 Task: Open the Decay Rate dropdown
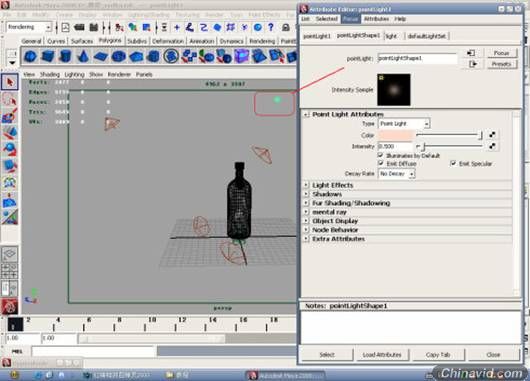397,174
